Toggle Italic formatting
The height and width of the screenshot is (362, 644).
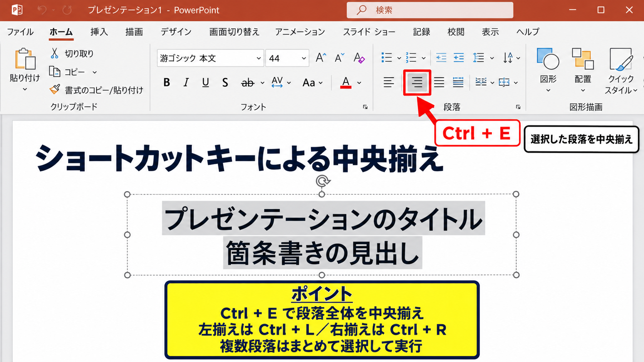click(x=186, y=82)
